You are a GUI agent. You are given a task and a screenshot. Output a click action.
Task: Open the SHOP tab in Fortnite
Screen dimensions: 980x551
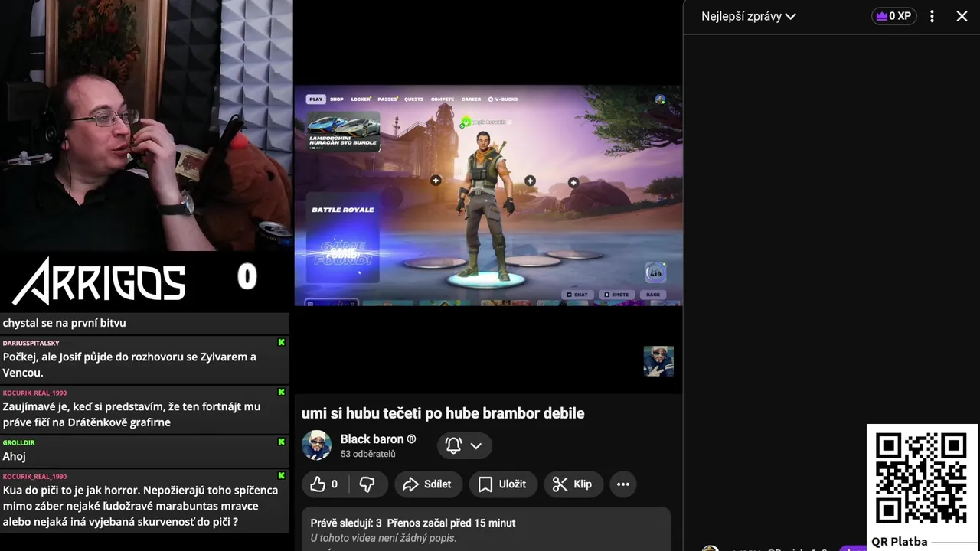[x=337, y=99]
